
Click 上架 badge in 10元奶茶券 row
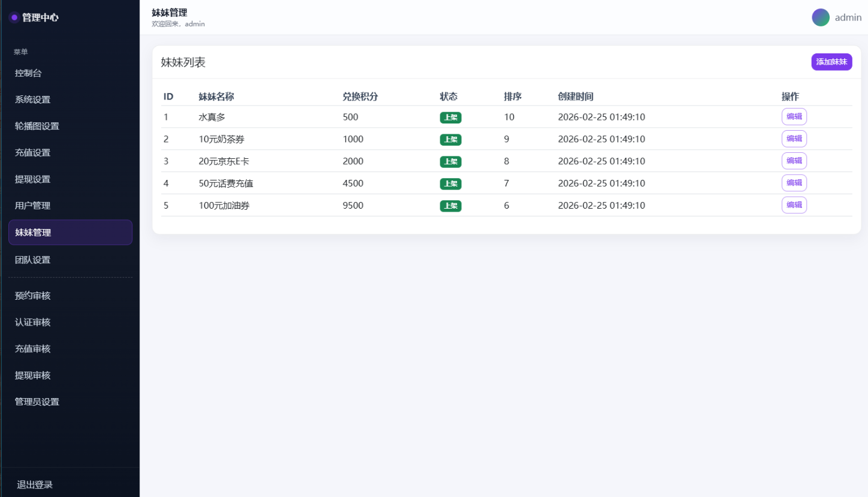[x=450, y=140]
